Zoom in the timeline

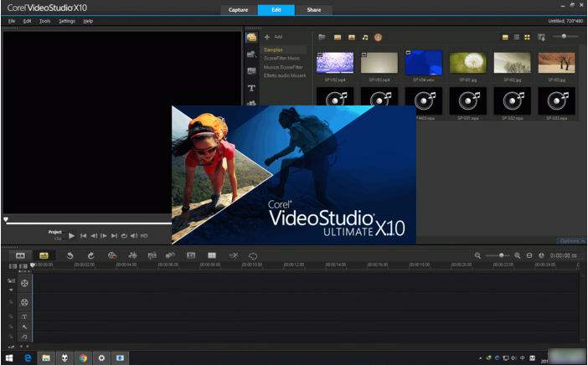tap(518, 255)
